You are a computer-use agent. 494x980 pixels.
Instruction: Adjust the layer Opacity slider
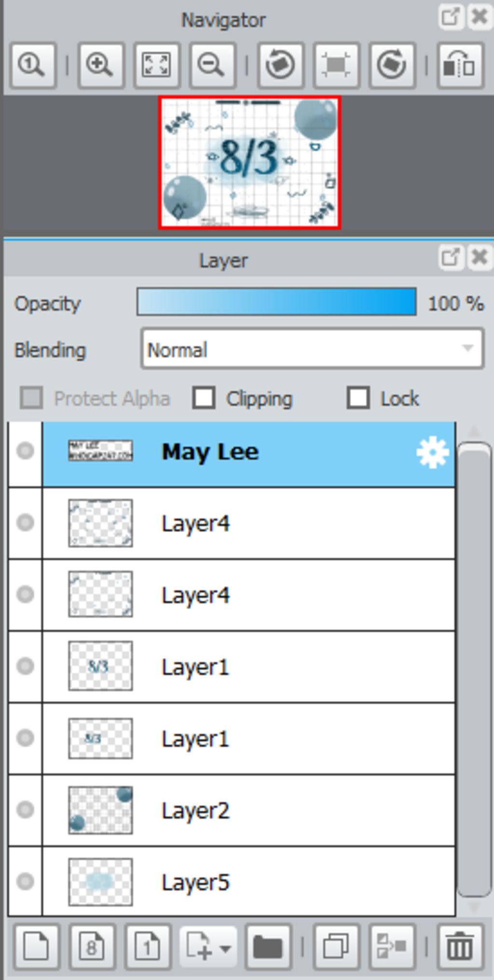tap(276, 302)
